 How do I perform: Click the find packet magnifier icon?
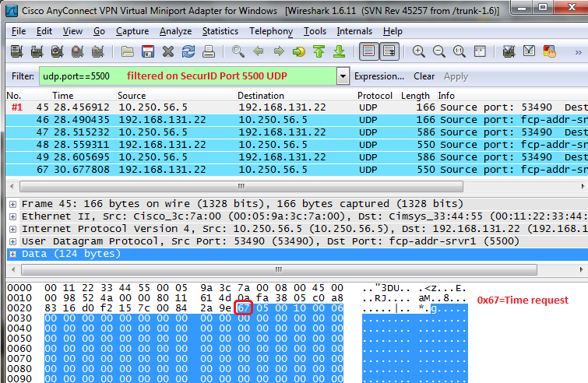click(x=238, y=51)
